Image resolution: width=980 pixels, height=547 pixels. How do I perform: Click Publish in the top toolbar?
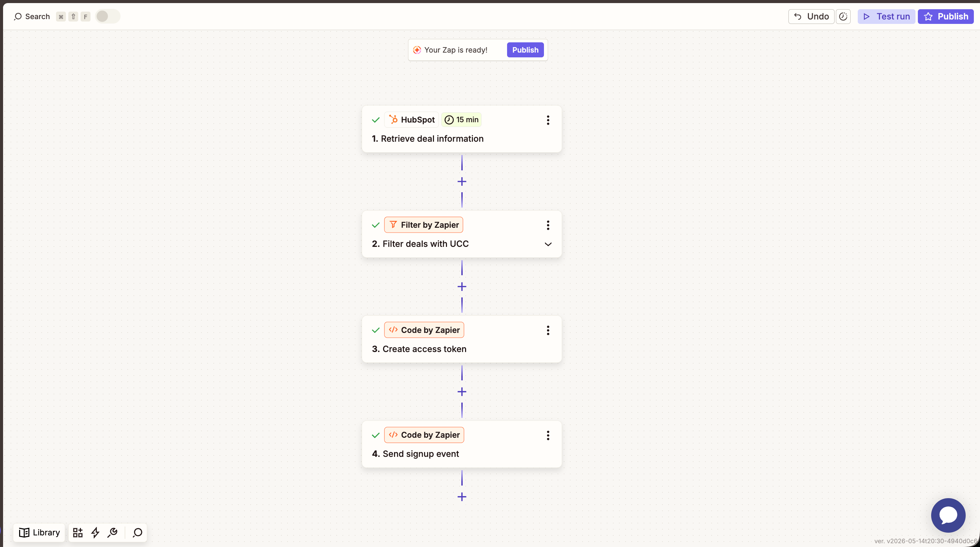(x=946, y=16)
